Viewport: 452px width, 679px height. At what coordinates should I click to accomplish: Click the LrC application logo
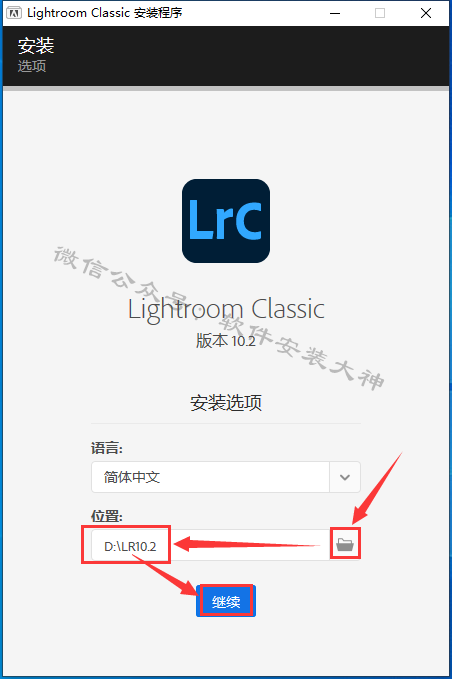tap(226, 221)
